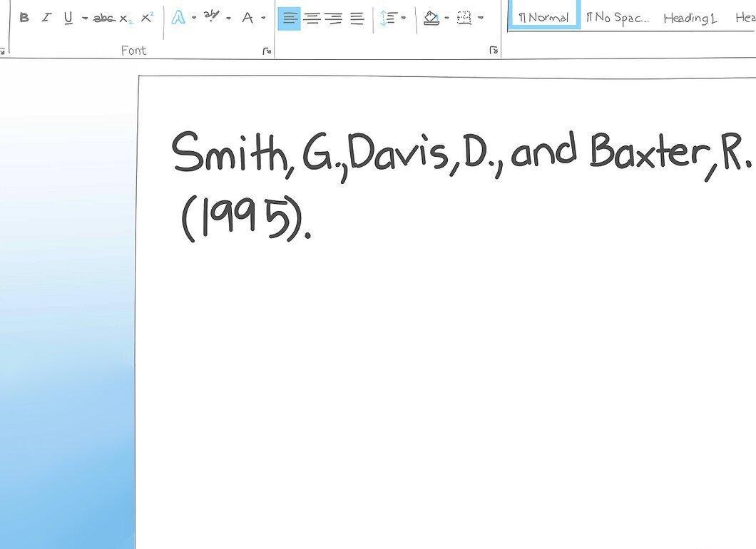Apply the Heading 1 style
This screenshot has height=549, width=756.
690,19
